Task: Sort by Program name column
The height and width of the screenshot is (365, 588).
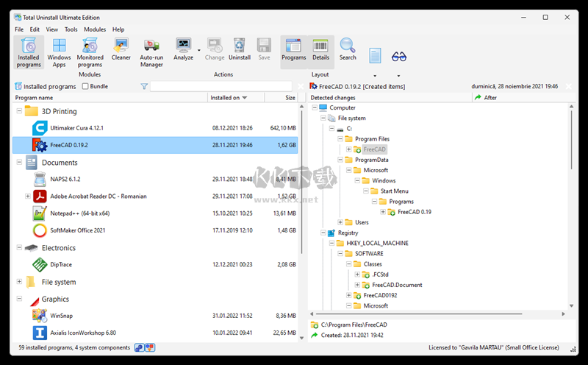Action: (110, 98)
